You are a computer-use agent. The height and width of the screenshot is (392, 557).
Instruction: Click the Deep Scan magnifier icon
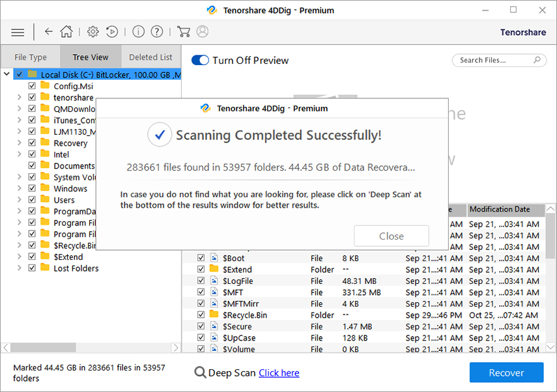tap(201, 372)
